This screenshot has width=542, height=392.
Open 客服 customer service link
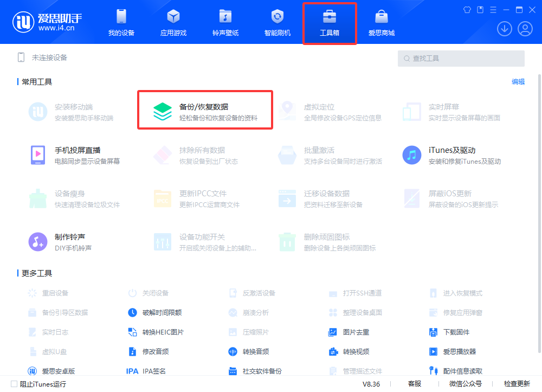click(415, 384)
